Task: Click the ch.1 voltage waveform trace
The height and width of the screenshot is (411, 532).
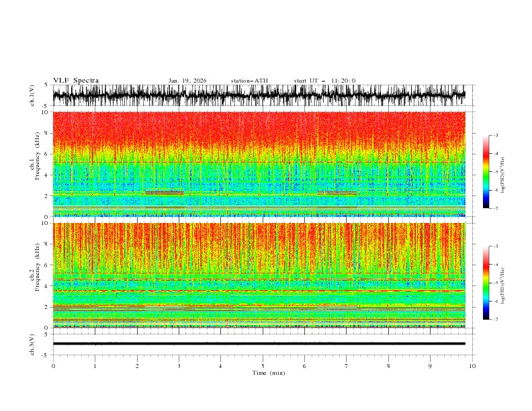Action: [x=259, y=95]
